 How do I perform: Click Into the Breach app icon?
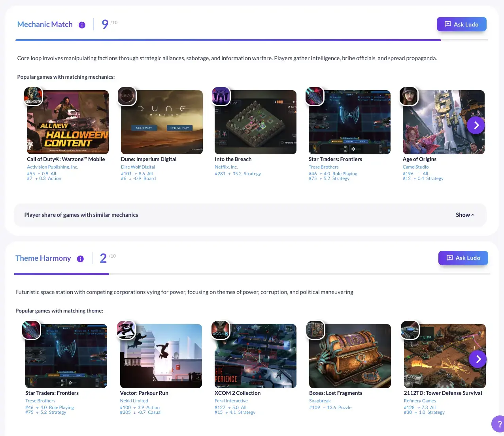[x=221, y=96]
